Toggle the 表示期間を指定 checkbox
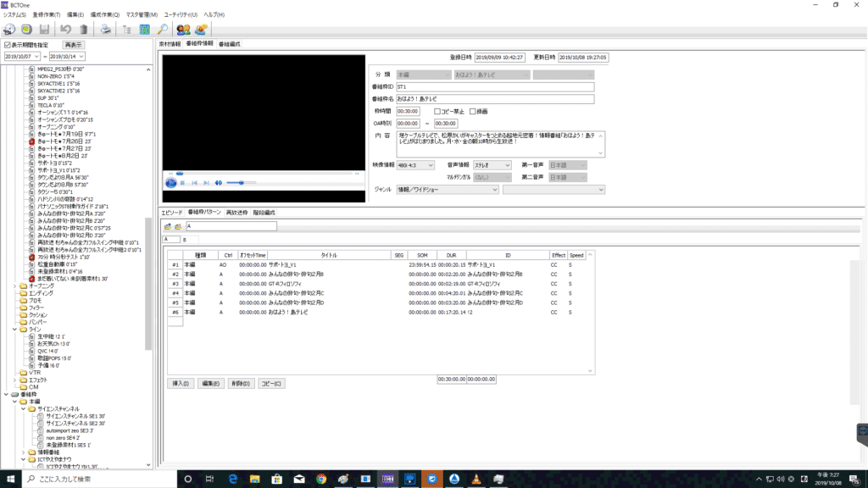 coord(8,45)
